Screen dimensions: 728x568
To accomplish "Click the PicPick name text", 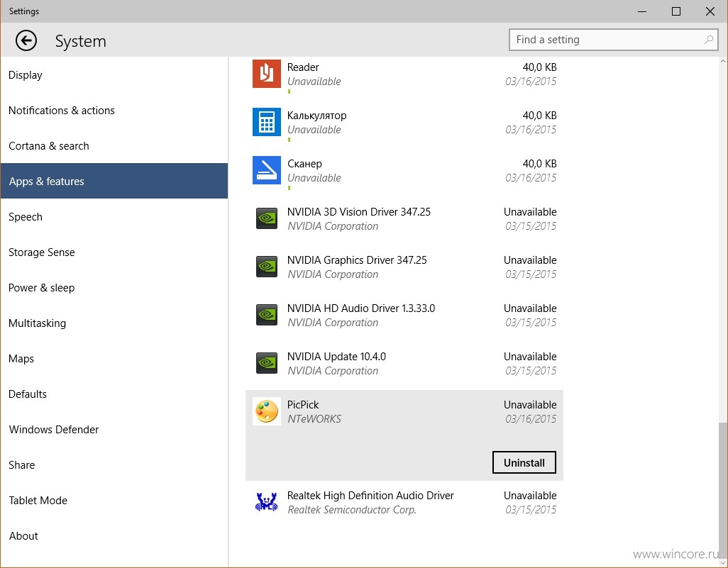I will 303,405.
